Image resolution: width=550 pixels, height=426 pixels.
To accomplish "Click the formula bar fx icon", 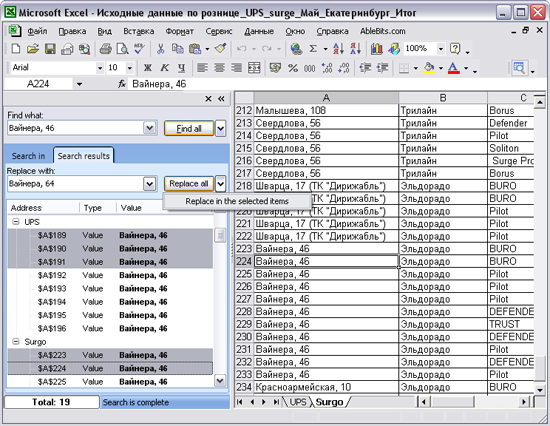I will (122, 84).
